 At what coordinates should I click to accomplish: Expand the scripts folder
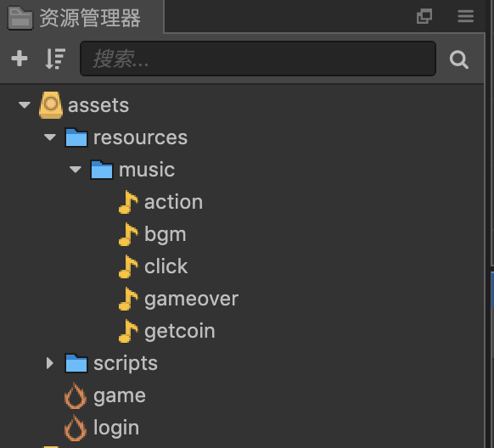(49, 363)
